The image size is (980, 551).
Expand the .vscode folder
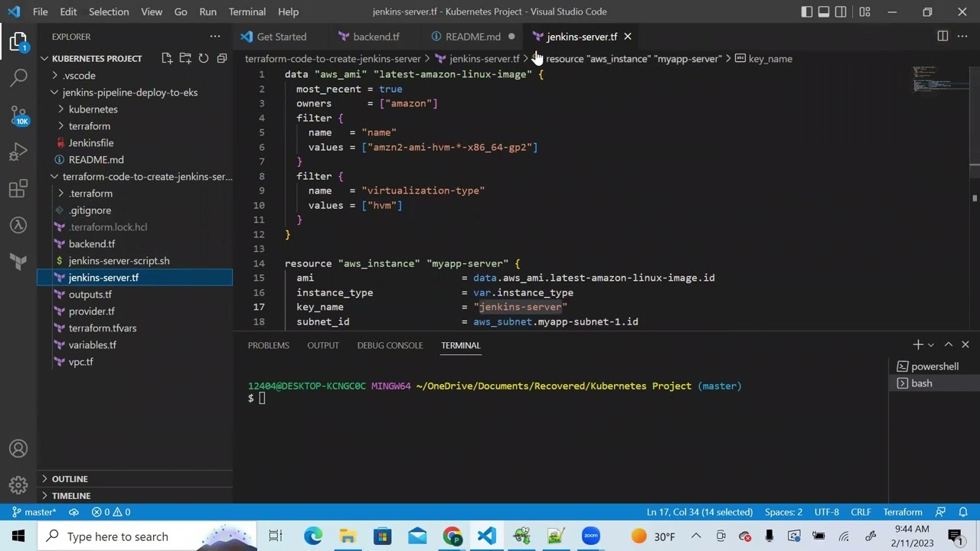coord(135,76)
